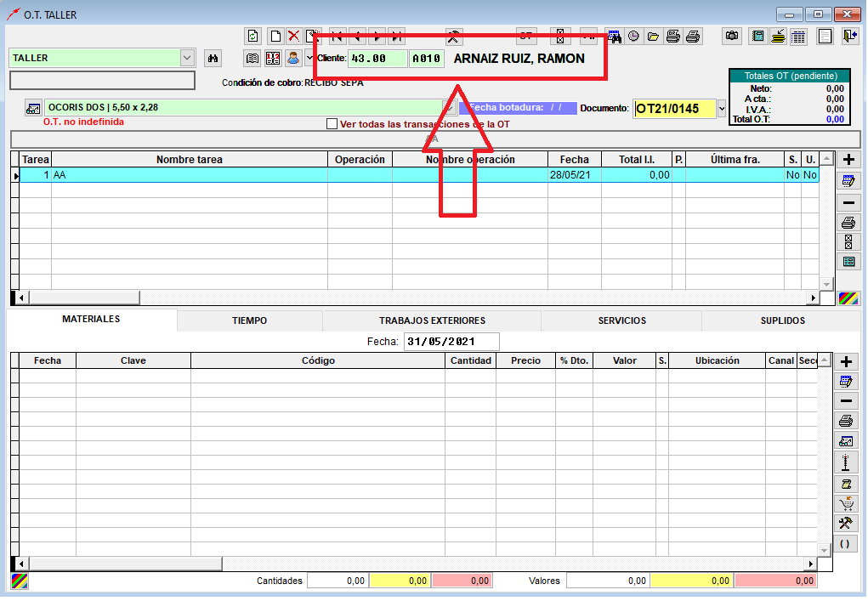The height and width of the screenshot is (601, 868).
Task: Click the icon left of OCORIS DOS field
Action: 33,108
